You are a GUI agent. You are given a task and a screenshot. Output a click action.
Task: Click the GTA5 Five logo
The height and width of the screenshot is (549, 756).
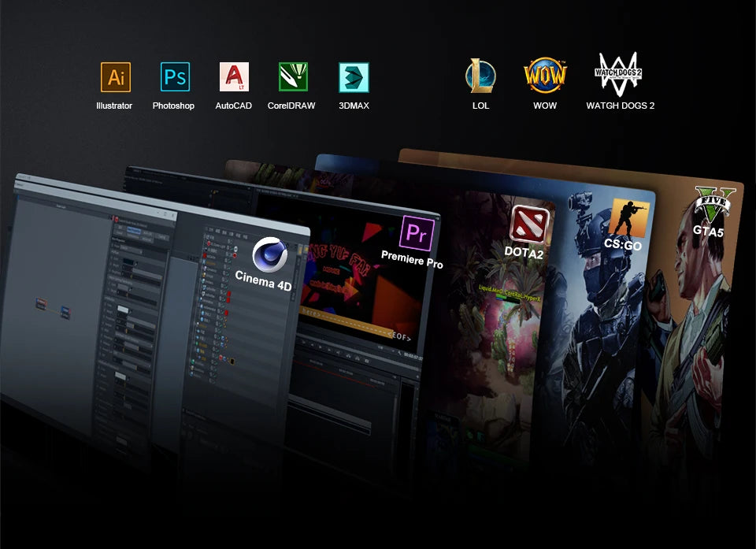tap(713, 206)
